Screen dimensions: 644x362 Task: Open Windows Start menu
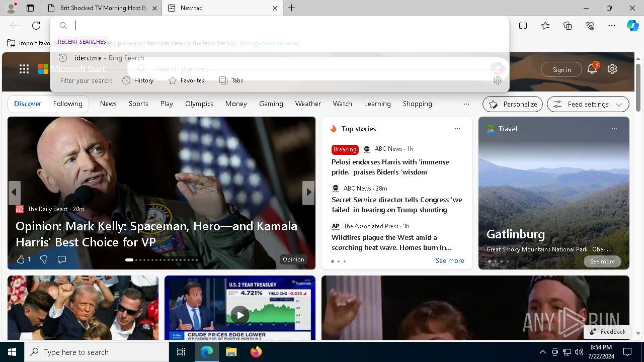point(12,352)
